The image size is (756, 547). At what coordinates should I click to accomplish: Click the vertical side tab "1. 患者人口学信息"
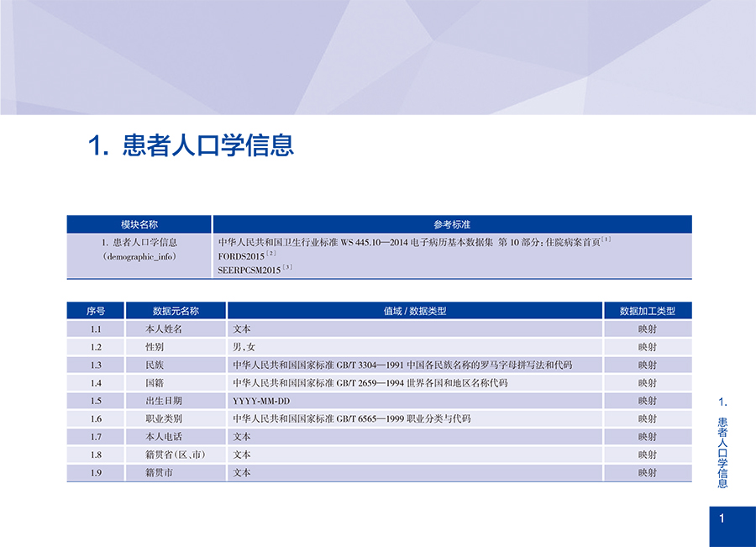pos(722,442)
